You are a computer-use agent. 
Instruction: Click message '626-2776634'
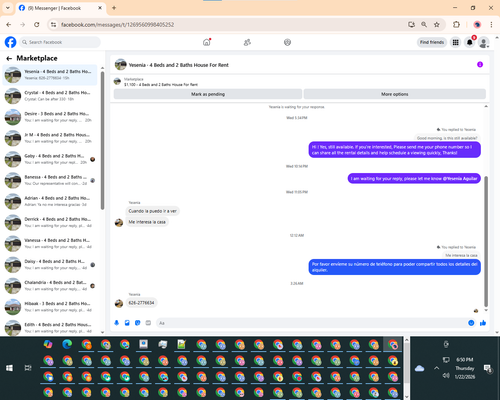pyautogui.click(x=141, y=303)
